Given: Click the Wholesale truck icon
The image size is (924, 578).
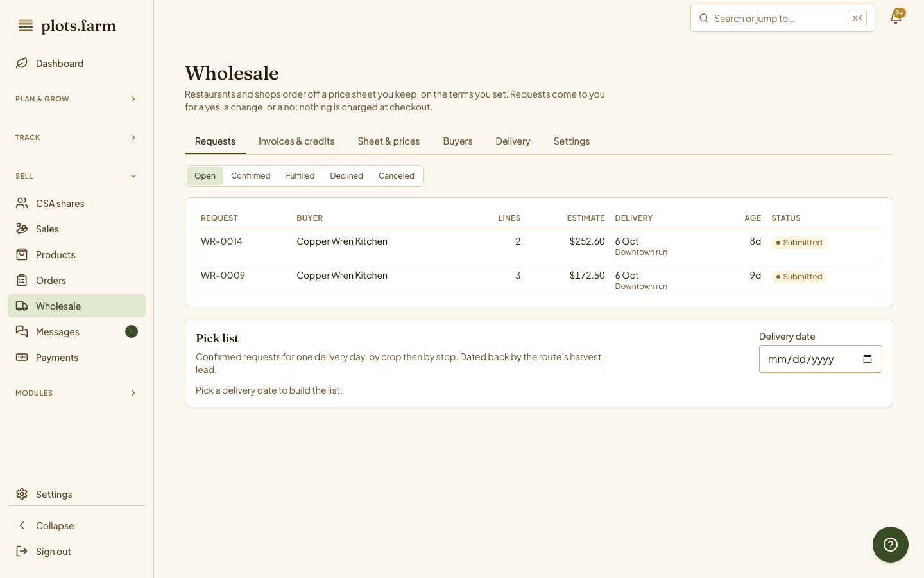Looking at the screenshot, I should pyautogui.click(x=22, y=306).
